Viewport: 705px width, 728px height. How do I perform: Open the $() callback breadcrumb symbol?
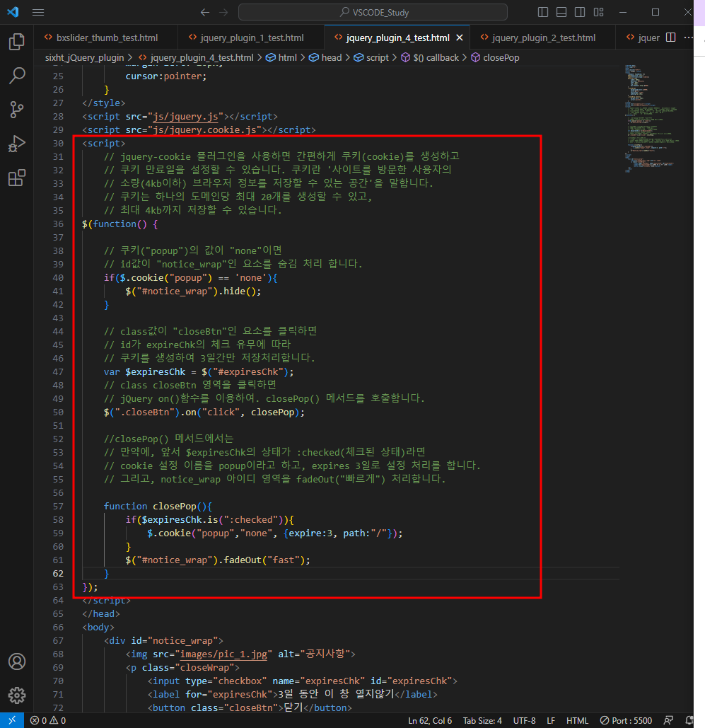coord(430,57)
